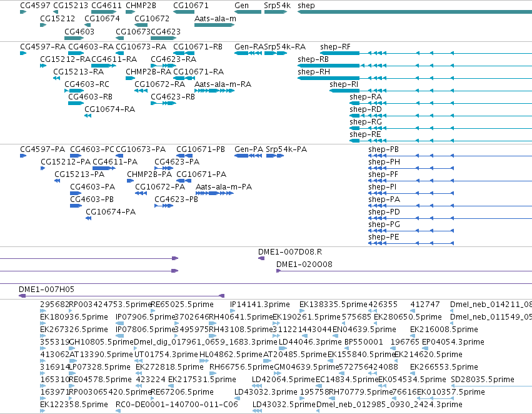
Task: Click the CG10674-PA protein label
Action: point(111,212)
